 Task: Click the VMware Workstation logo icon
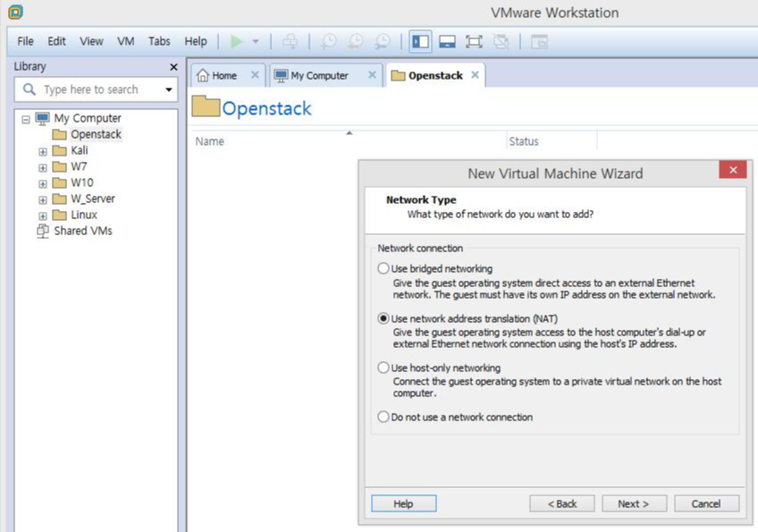(x=15, y=12)
